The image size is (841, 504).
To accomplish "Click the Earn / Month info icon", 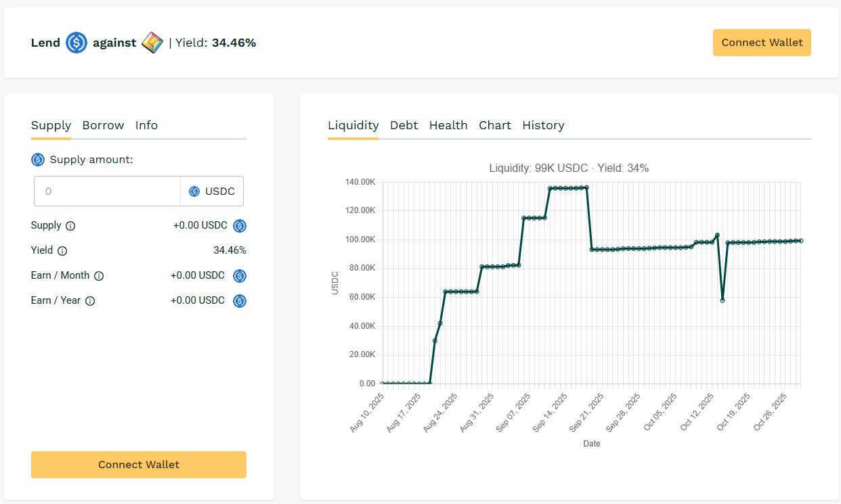I will point(99,276).
